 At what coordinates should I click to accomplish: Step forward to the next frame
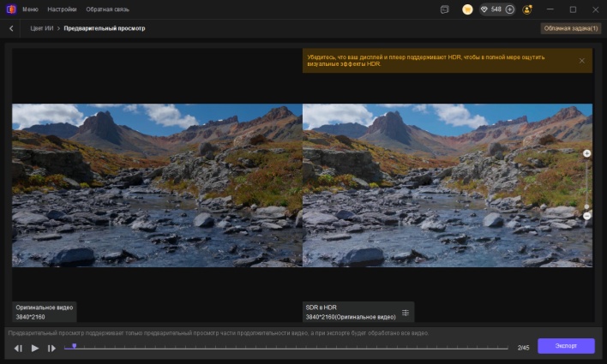coord(52,348)
